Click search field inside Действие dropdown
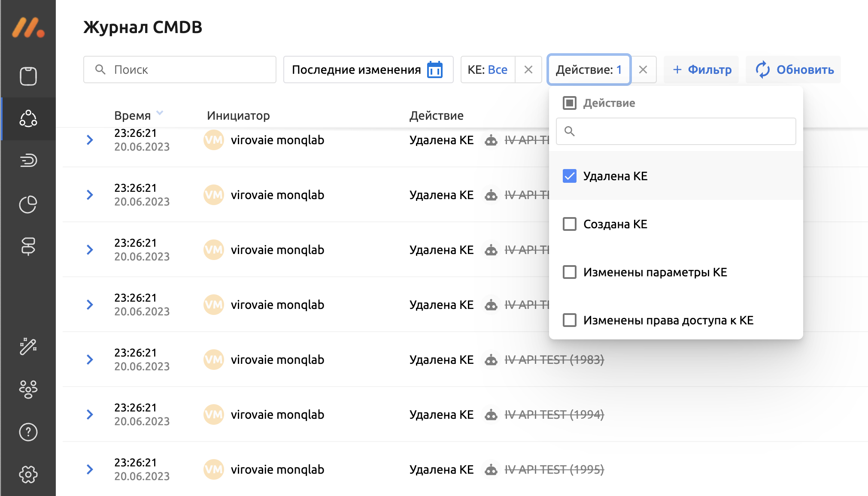Viewport: 868px width, 496px height. [676, 131]
